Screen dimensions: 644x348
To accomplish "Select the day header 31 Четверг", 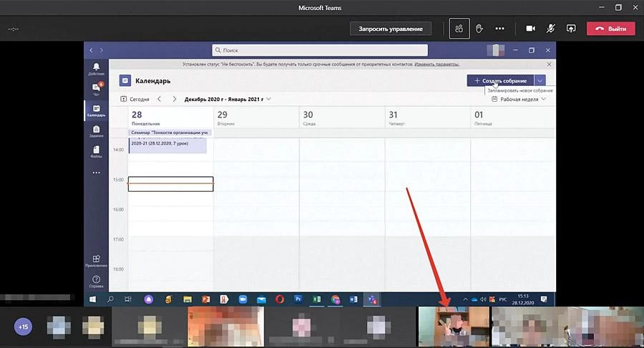I will tap(428, 117).
